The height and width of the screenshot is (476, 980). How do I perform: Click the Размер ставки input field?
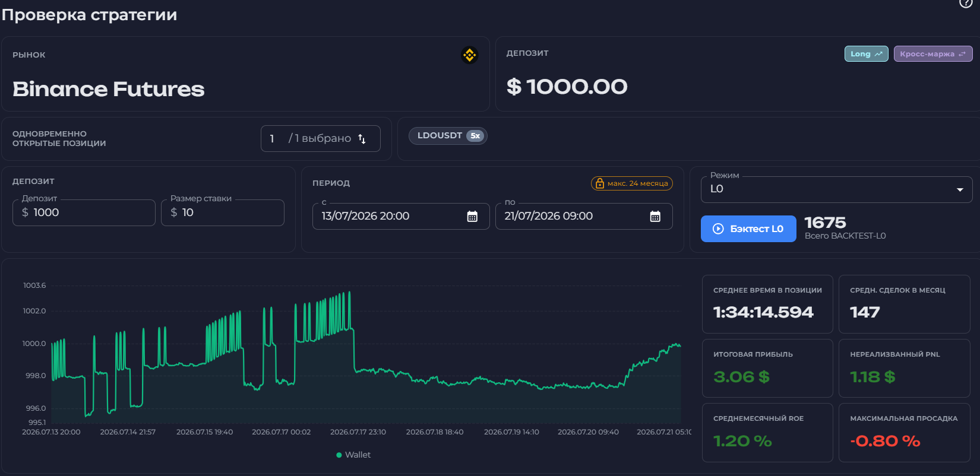click(x=223, y=212)
